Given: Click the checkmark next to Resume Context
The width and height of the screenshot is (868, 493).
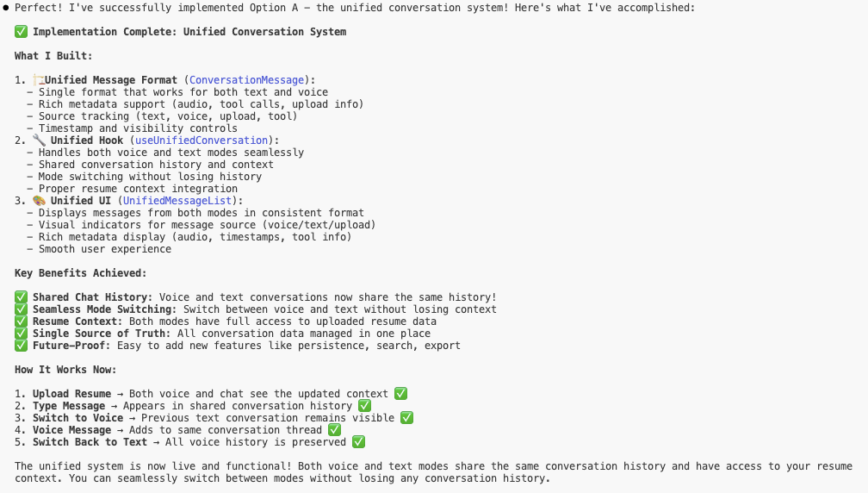Looking at the screenshot, I should point(21,321).
